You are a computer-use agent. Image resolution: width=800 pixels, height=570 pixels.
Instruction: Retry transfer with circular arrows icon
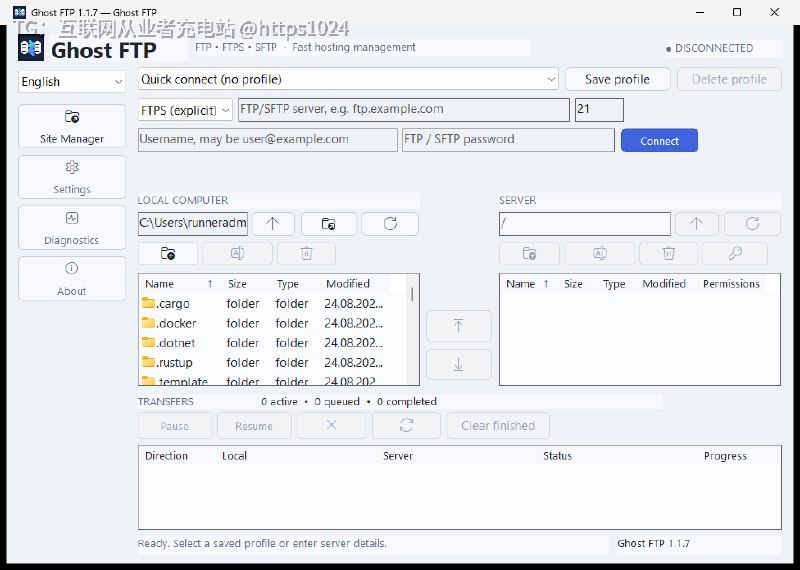coord(407,426)
